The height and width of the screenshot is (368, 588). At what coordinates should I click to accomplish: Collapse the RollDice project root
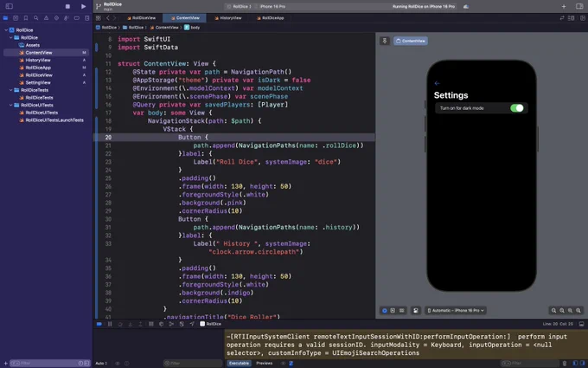tap(6, 30)
